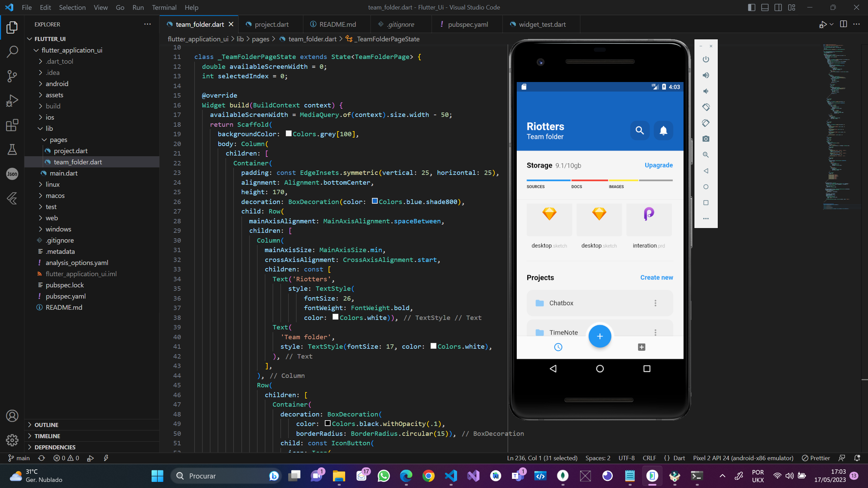This screenshot has height=488, width=868.
Task: Open the Extensions view
Action: click(x=12, y=125)
